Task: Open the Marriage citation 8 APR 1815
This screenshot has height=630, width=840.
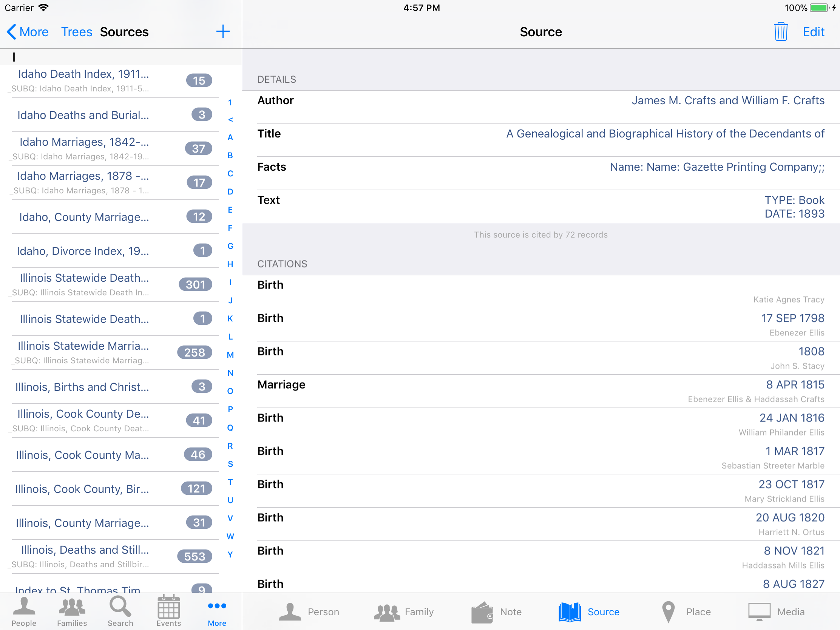Action: tap(541, 391)
